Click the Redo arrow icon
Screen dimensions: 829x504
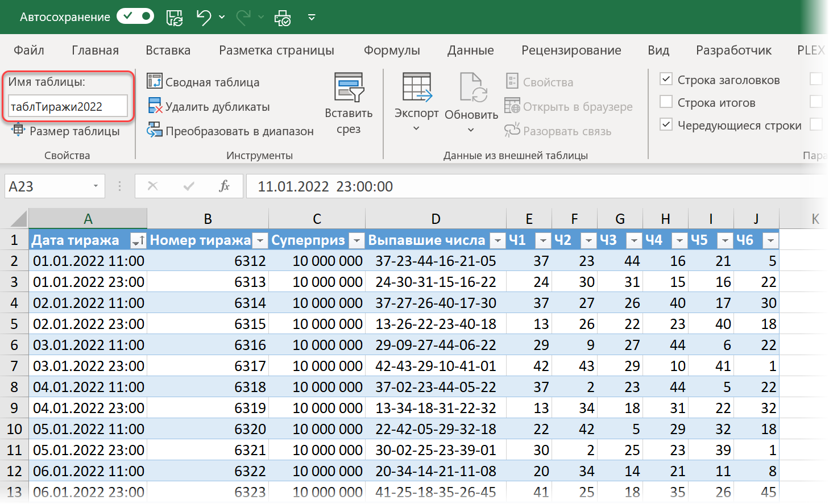[243, 17]
